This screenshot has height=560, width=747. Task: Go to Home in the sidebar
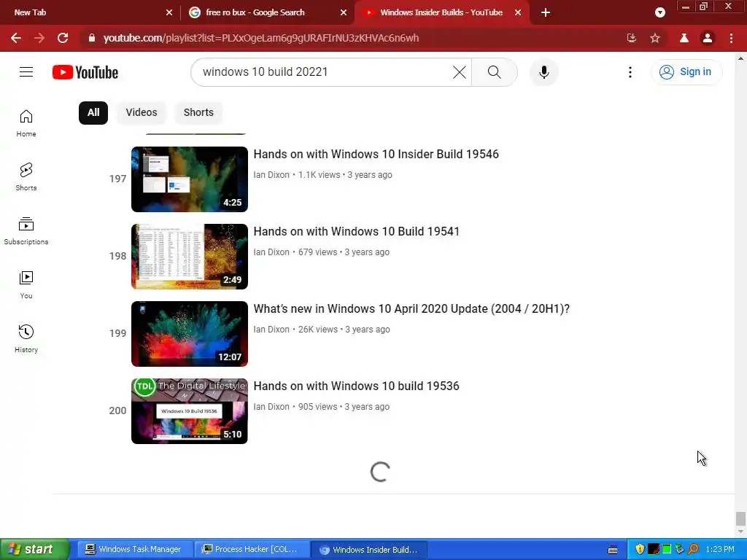point(26,122)
